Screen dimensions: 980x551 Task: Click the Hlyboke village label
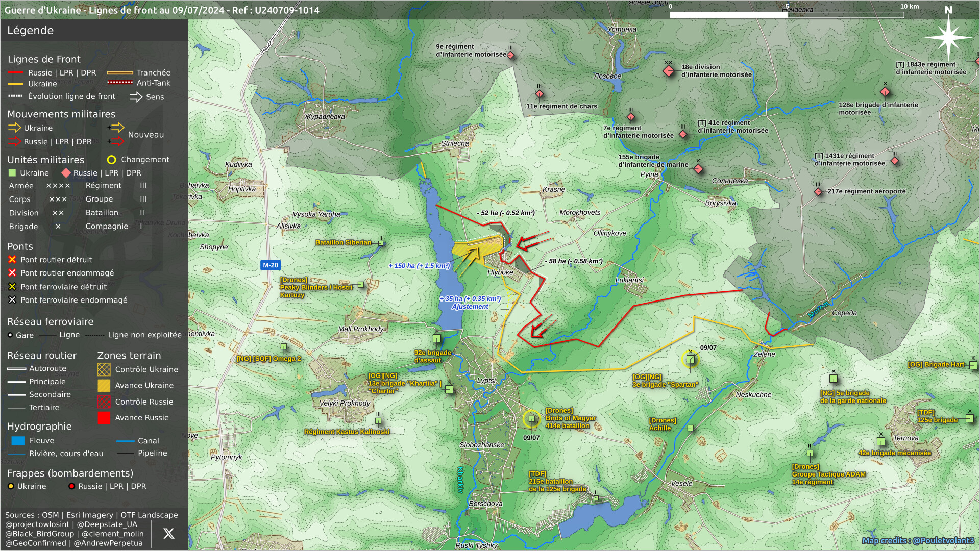click(500, 272)
